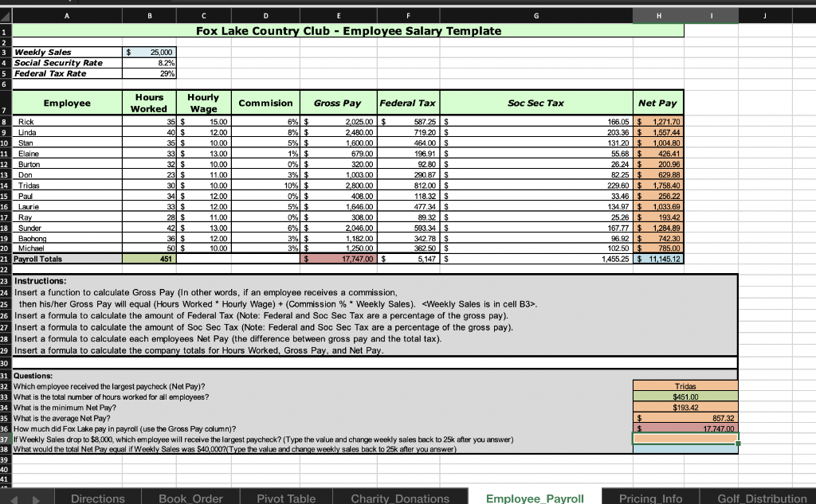Select column E header
This screenshot has height=504, width=816.
pyautogui.click(x=338, y=16)
